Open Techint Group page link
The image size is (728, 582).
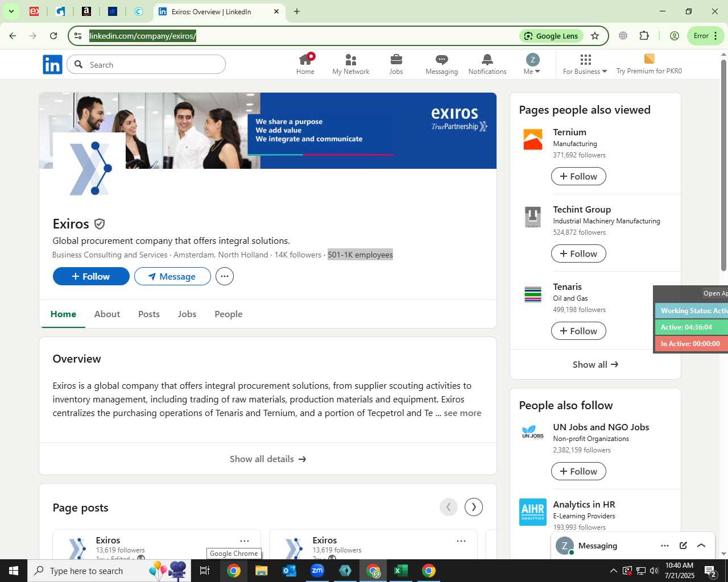click(x=582, y=209)
